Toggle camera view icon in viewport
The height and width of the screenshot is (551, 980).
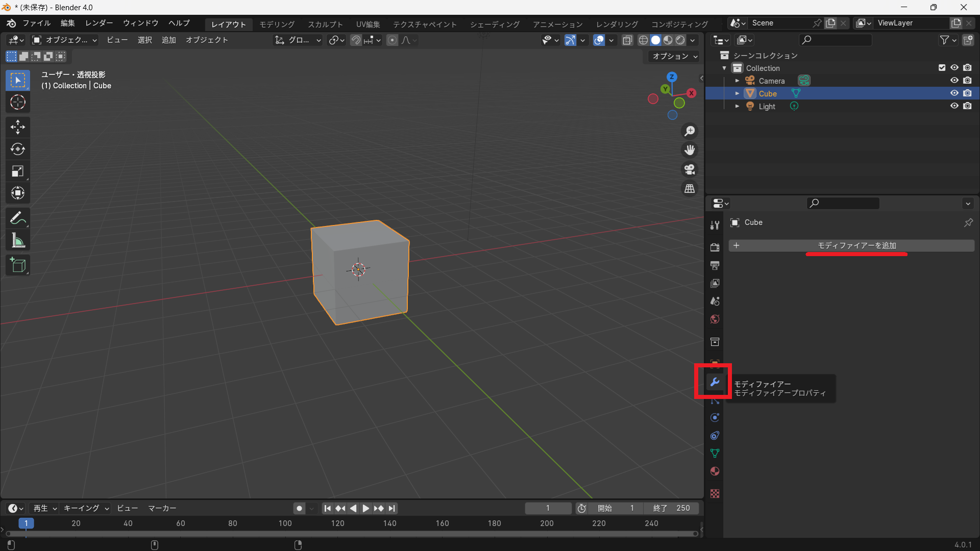(690, 169)
